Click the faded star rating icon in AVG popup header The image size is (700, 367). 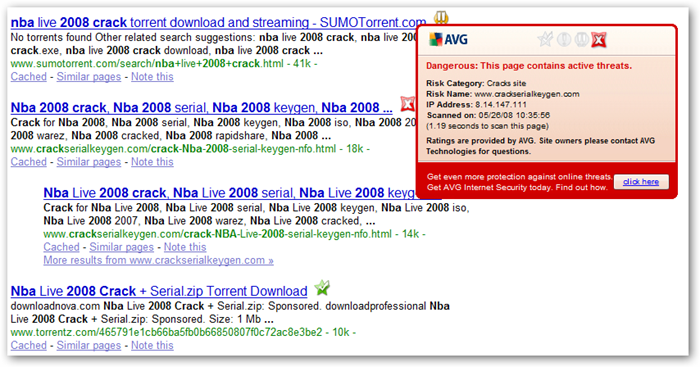pos(545,40)
